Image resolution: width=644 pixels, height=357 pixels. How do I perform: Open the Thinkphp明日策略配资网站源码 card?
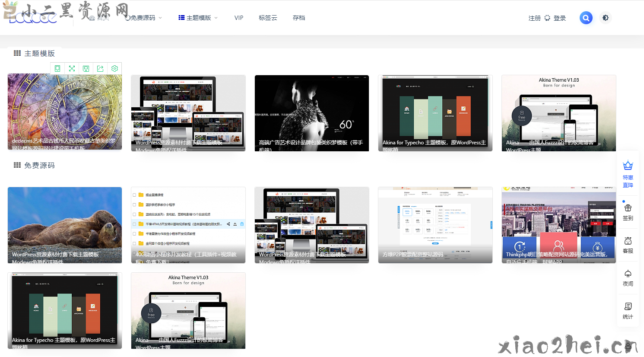(559, 225)
